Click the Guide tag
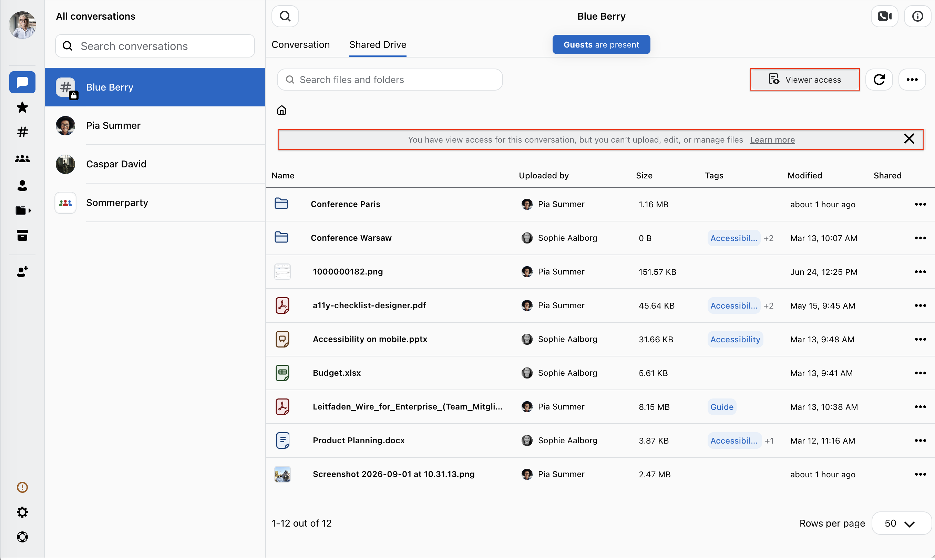Image resolution: width=935 pixels, height=560 pixels. pyautogui.click(x=722, y=407)
